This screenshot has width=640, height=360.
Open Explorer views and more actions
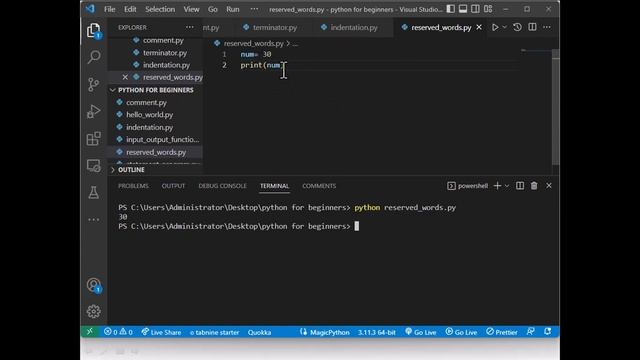pyautogui.click(x=189, y=27)
